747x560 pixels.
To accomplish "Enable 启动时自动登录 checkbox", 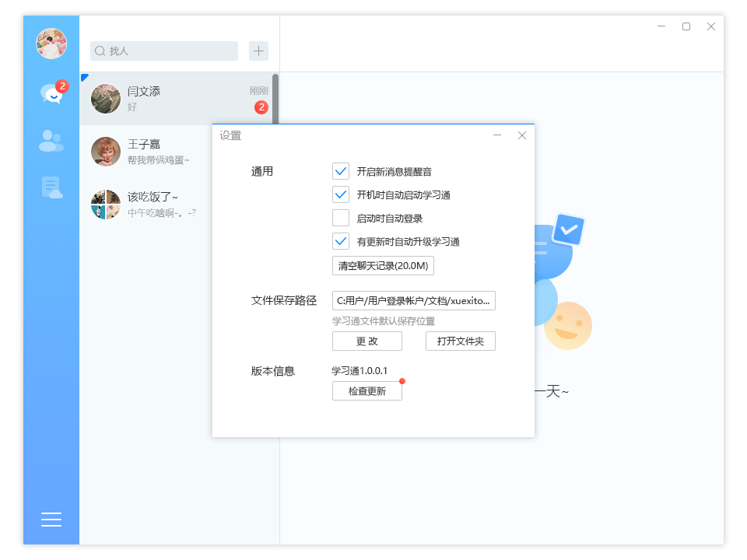I will tap(341, 218).
